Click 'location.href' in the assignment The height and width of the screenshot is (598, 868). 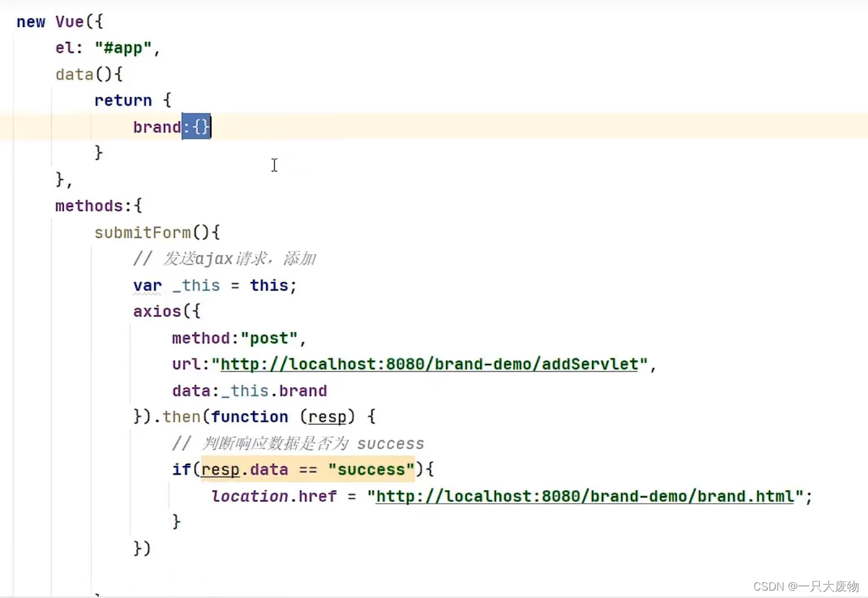[274, 496]
